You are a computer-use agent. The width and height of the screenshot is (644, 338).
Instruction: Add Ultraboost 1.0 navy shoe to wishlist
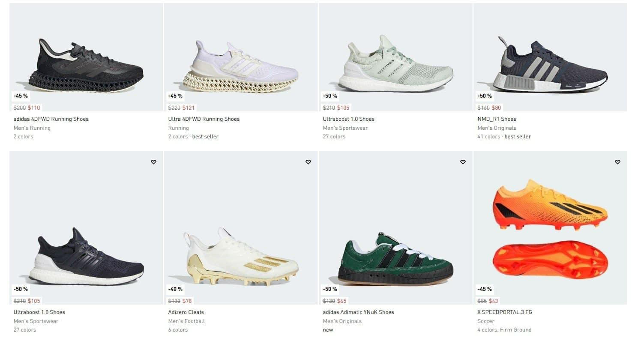153,162
